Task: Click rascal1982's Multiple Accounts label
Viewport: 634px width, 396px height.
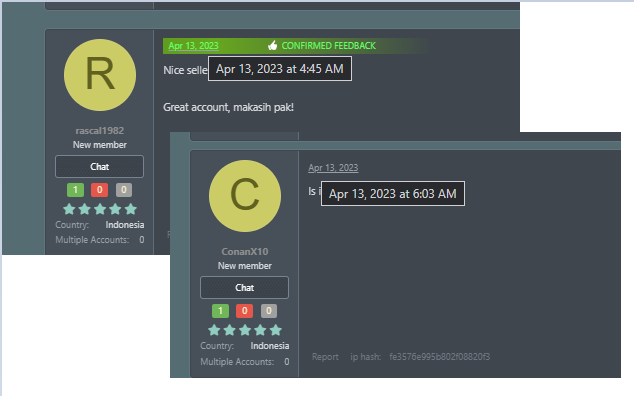Action: point(92,240)
